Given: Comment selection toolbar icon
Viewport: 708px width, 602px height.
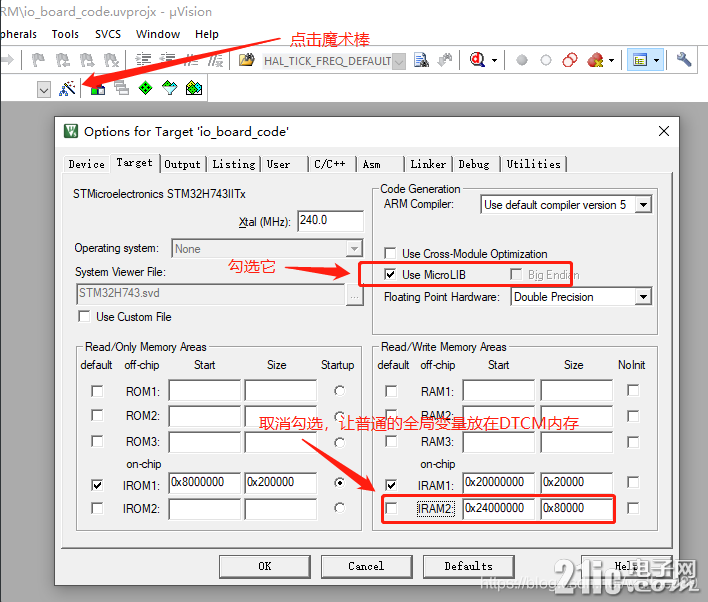Looking at the screenshot, I should click(192, 60).
